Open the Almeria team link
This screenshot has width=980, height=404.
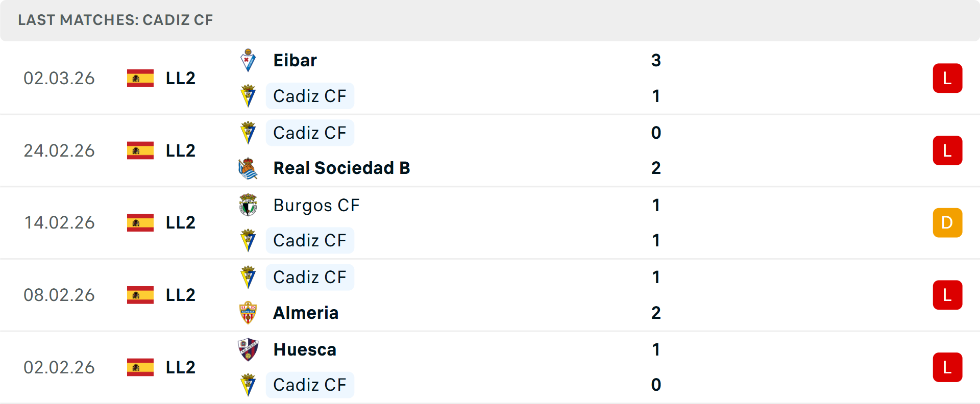(306, 313)
